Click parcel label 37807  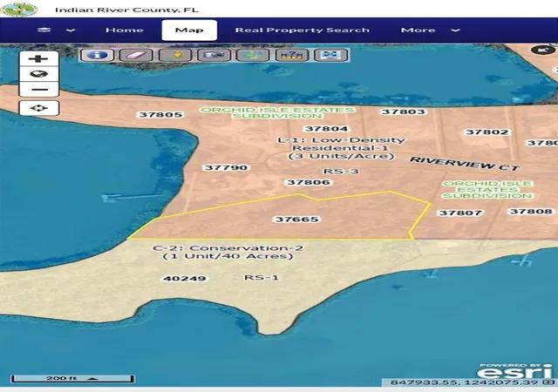coord(460,213)
